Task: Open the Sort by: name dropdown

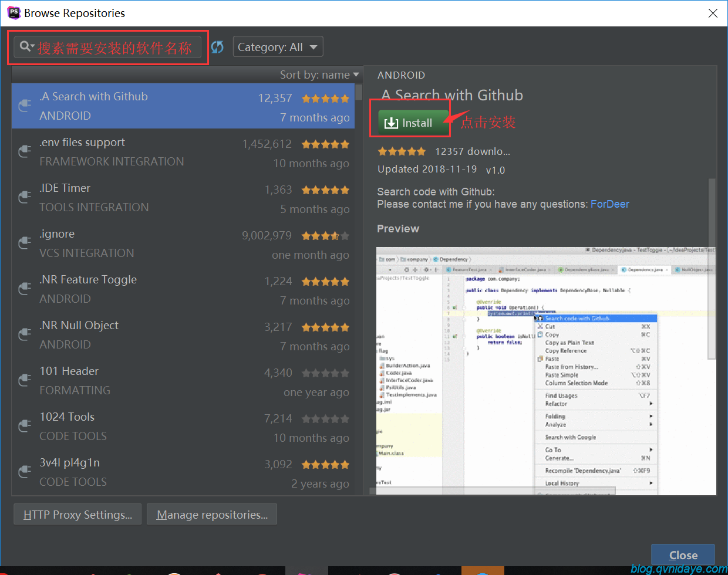Action: point(319,75)
